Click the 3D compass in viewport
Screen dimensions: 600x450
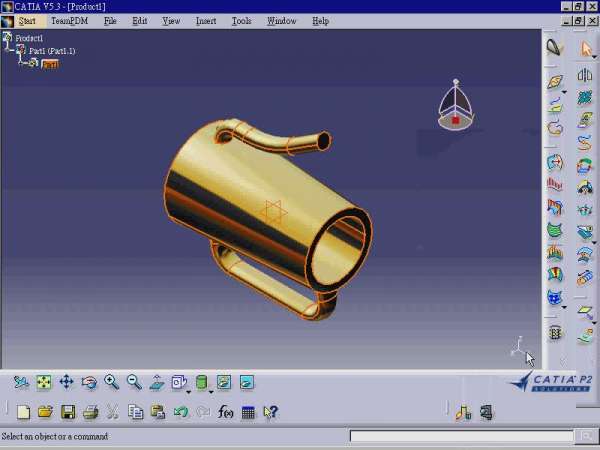tap(456, 107)
